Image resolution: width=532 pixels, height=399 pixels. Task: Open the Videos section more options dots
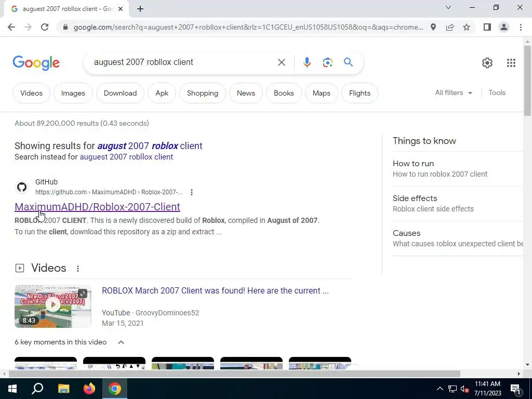pyautogui.click(x=78, y=269)
